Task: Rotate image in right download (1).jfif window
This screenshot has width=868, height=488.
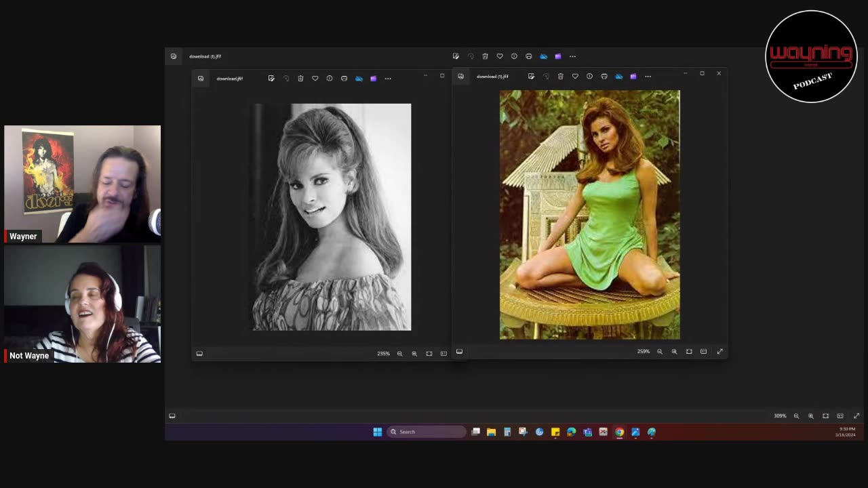Action: point(546,77)
